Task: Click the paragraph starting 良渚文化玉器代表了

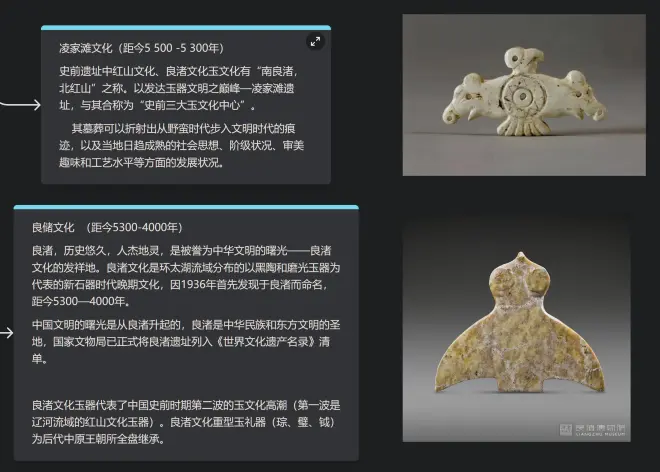Action: coord(186,422)
